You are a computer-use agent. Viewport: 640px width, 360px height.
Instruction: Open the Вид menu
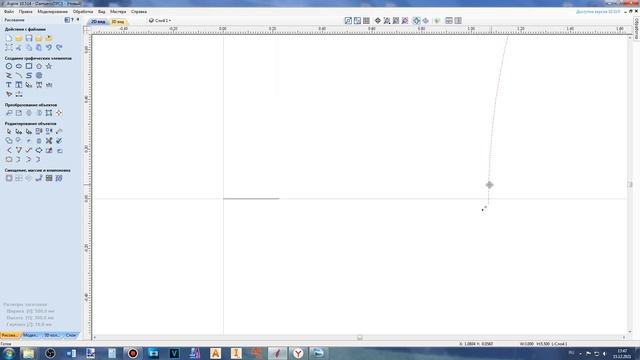[x=102, y=12]
